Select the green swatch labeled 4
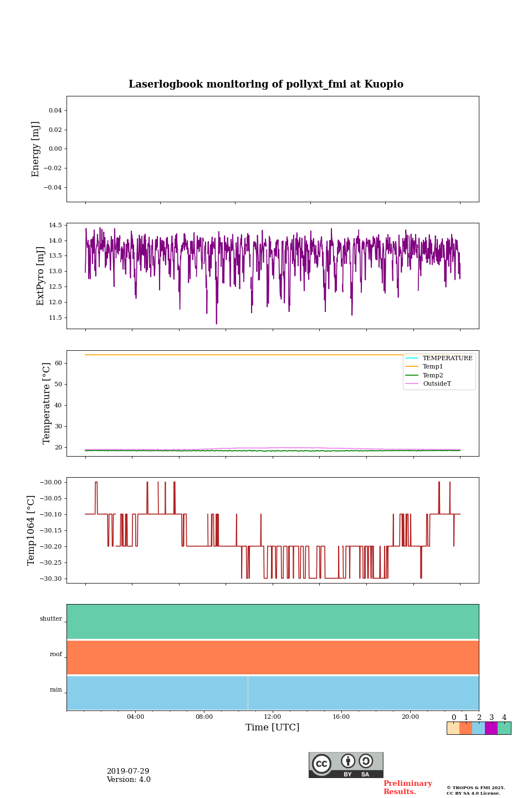Screen dimensions: 532x798 point(504,728)
